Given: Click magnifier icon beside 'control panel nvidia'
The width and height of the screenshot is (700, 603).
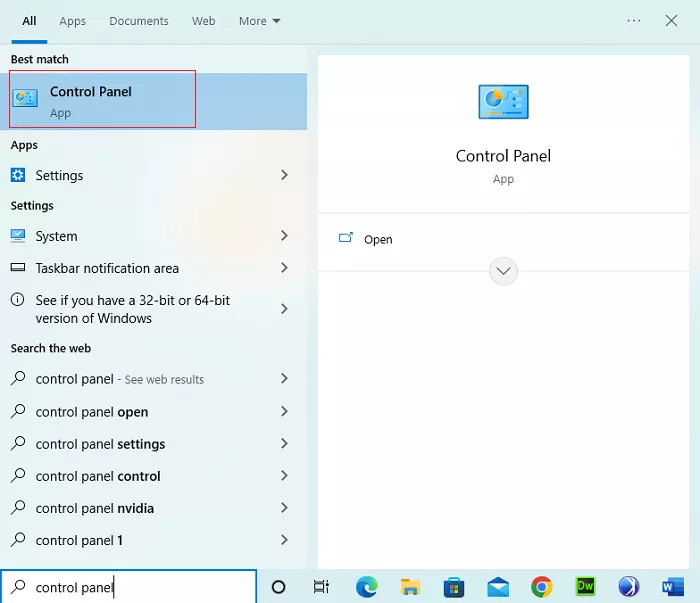Looking at the screenshot, I should (x=18, y=507).
